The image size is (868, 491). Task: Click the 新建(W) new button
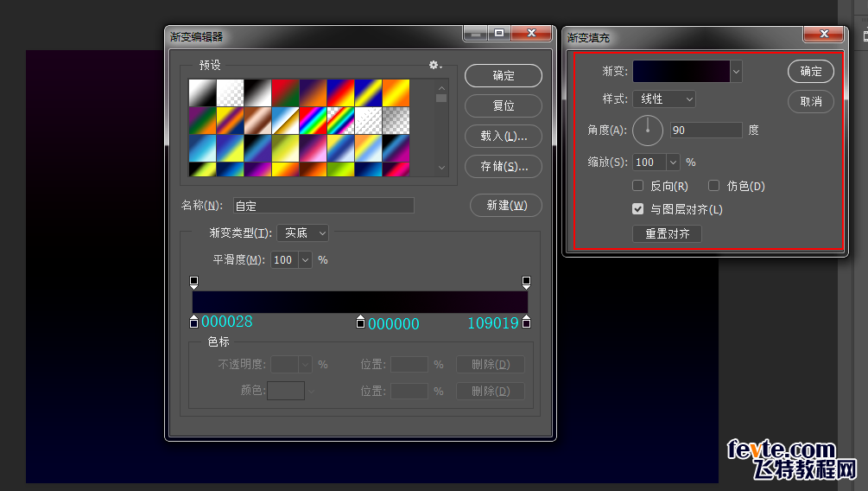(506, 206)
